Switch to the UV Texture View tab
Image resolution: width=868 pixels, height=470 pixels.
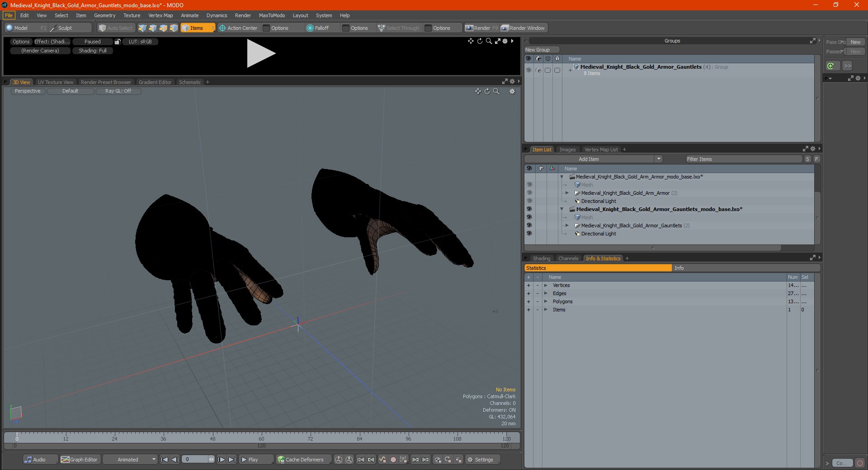pyautogui.click(x=56, y=82)
